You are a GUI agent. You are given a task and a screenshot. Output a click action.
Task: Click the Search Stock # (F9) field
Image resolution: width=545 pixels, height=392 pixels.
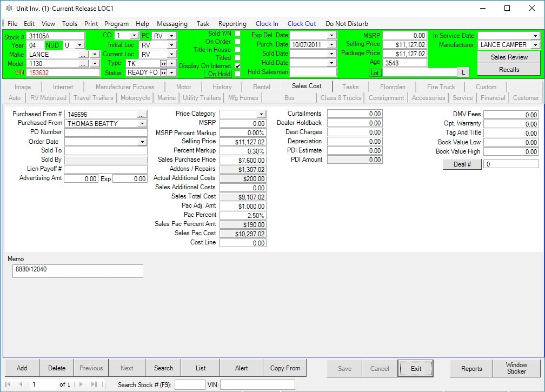pos(190,385)
